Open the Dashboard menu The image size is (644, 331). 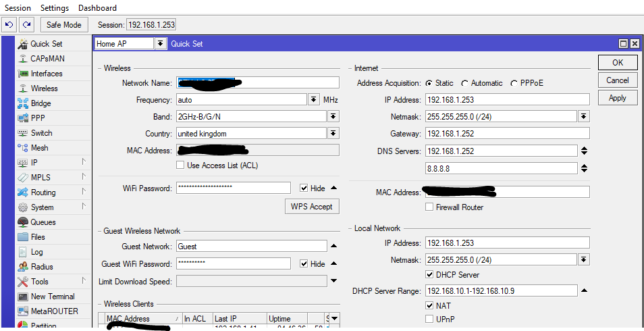[97, 8]
